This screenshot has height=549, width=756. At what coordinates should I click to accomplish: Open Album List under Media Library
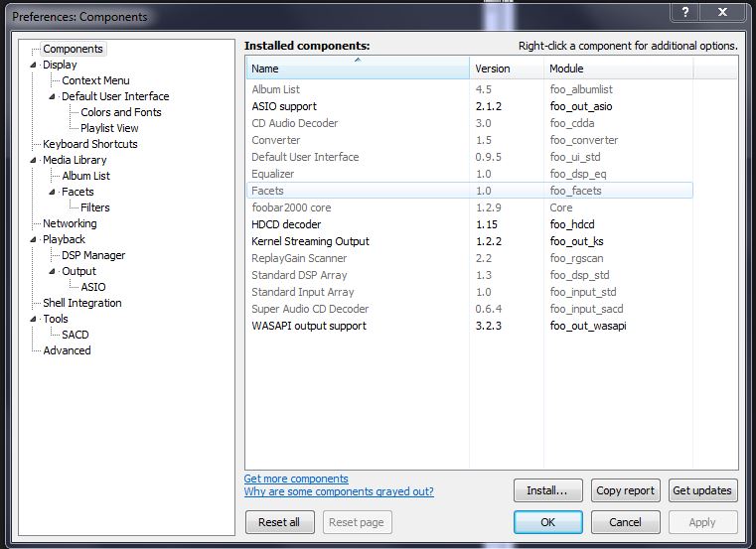coord(85,176)
